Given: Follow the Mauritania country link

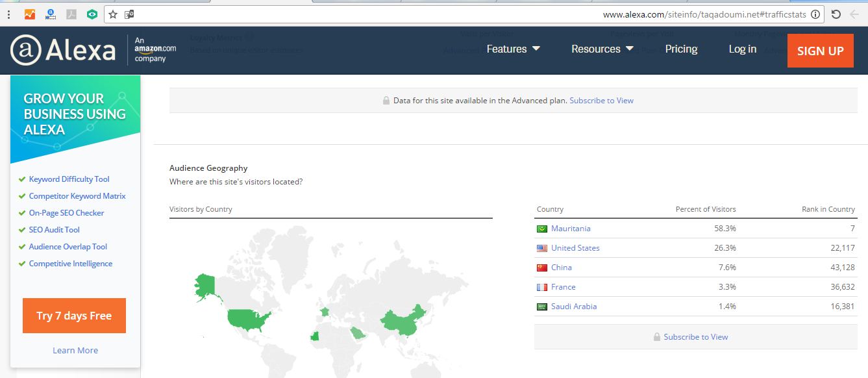Looking at the screenshot, I should tap(571, 229).
